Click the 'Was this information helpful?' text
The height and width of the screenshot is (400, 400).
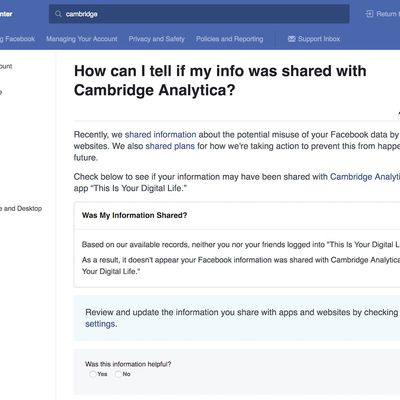click(128, 364)
